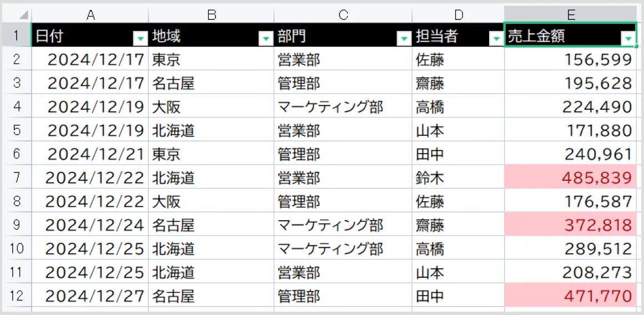Click the 大阪 cell in row 4
This screenshot has width=644, height=315.
click(x=212, y=107)
